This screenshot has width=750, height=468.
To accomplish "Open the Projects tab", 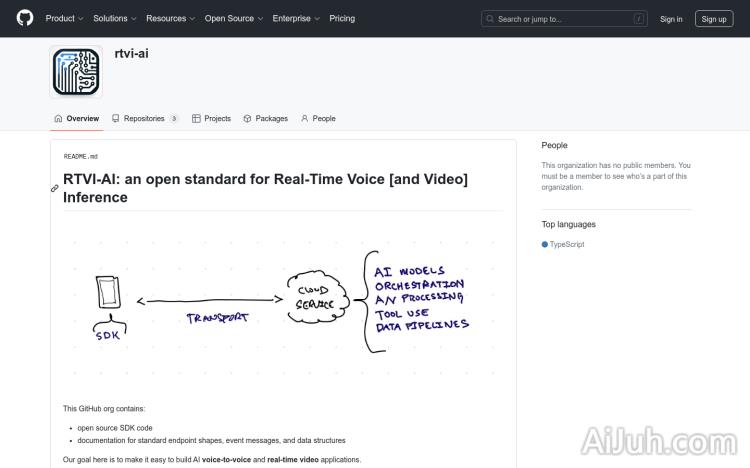I will click(x=211, y=118).
